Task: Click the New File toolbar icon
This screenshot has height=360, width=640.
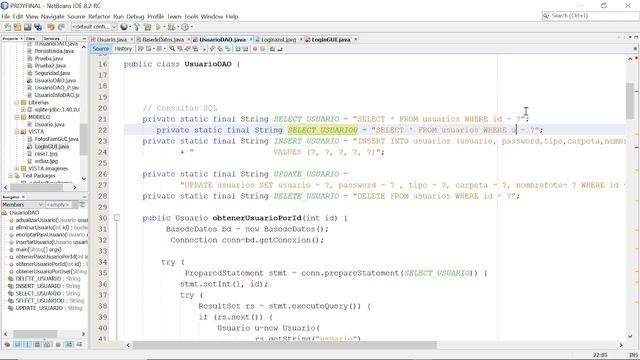Action: pos(7,27)
